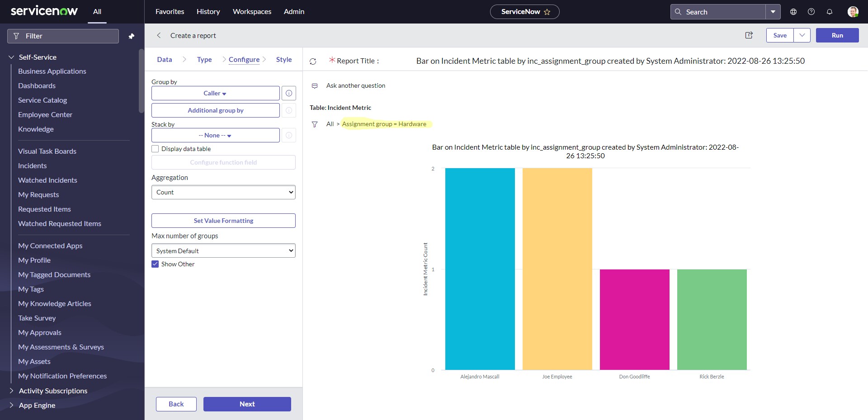Open the globe language selector
Viewport: 868px width, 420px height.
click(793, 12)
